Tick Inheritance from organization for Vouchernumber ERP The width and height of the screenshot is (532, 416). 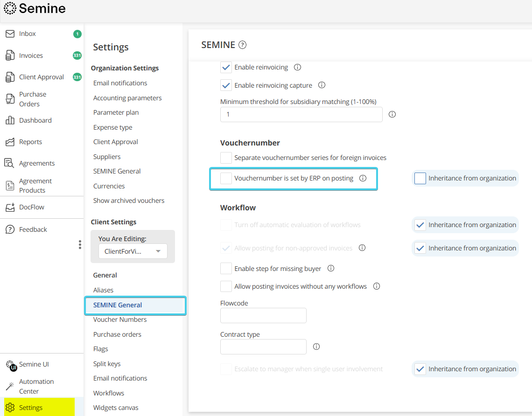[x=420, y=178]
